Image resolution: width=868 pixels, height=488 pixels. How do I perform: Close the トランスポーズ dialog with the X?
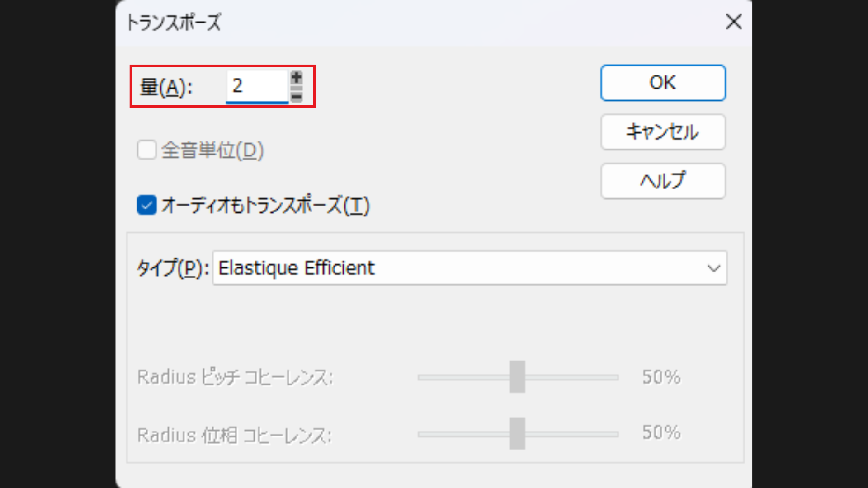pos(733,22)
